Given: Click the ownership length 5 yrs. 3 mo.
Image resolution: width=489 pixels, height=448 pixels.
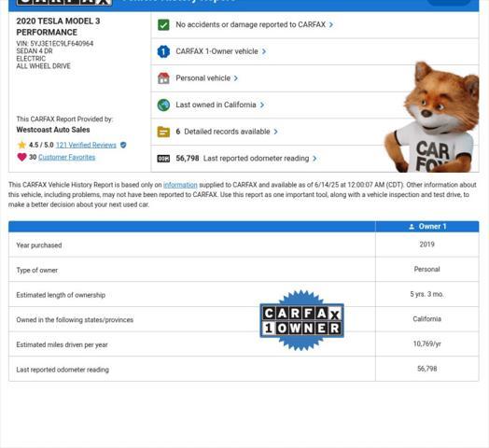Looking at the screenshot, I should [x=426, y=294].
